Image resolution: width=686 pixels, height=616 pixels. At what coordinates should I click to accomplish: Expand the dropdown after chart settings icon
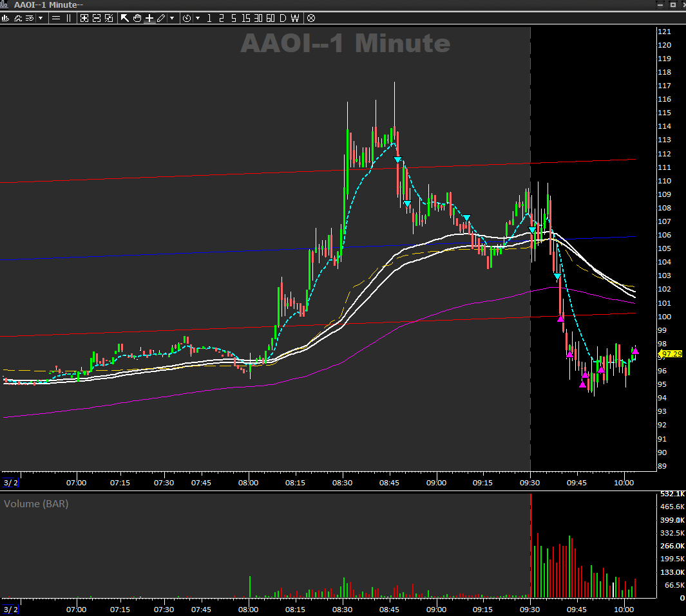(x=41, y=18)
